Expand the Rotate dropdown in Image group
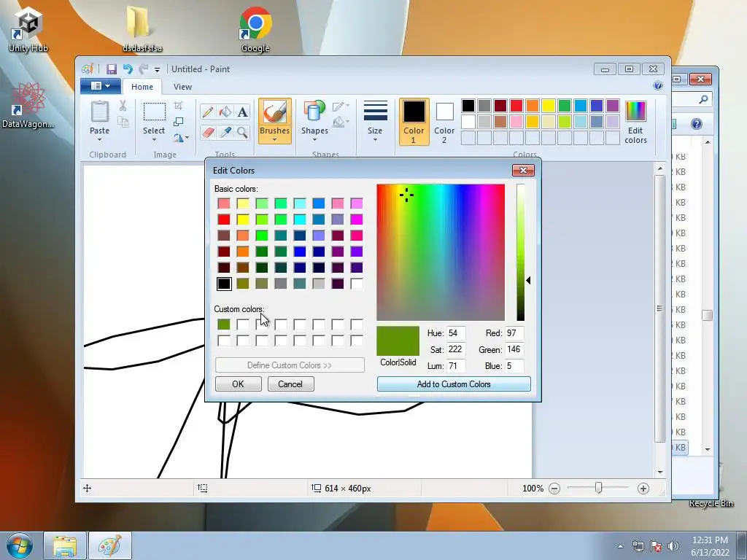 187,138
